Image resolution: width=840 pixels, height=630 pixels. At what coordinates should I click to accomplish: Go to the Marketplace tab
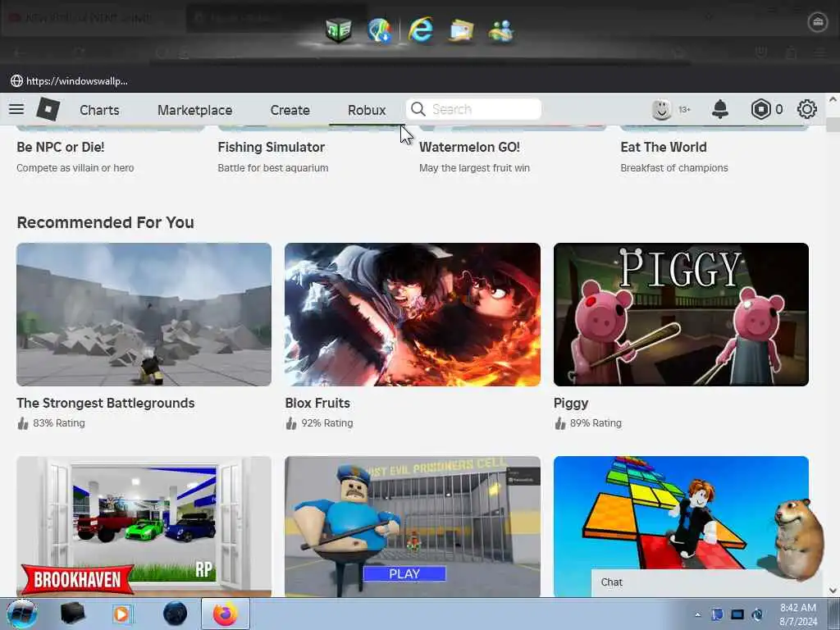pos(195,110)
